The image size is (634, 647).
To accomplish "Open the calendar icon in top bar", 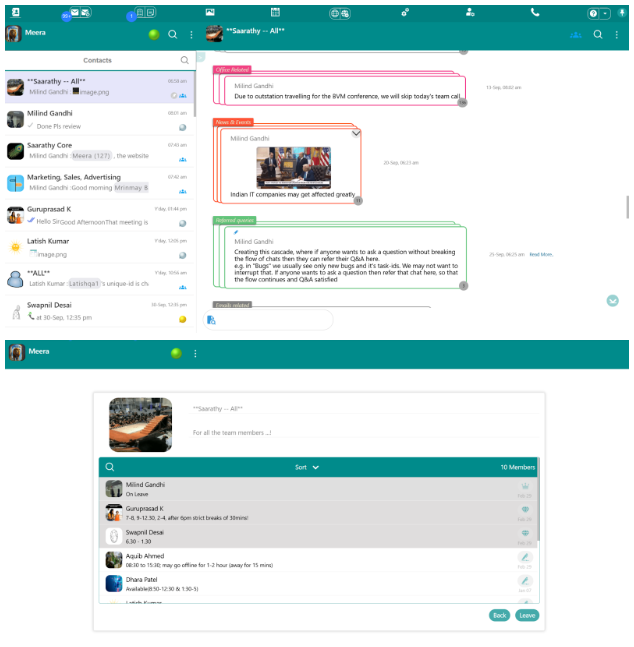I will tap(274, 12).
